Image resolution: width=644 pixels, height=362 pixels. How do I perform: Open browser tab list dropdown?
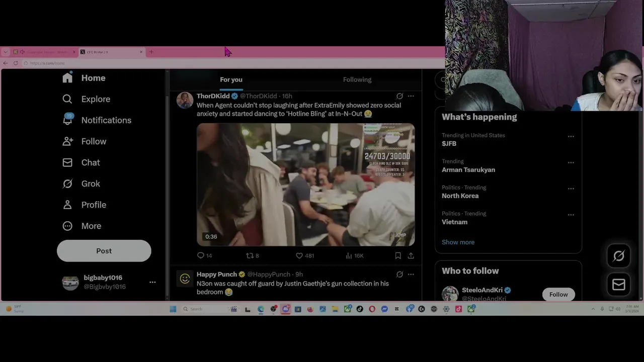point(5,52)
